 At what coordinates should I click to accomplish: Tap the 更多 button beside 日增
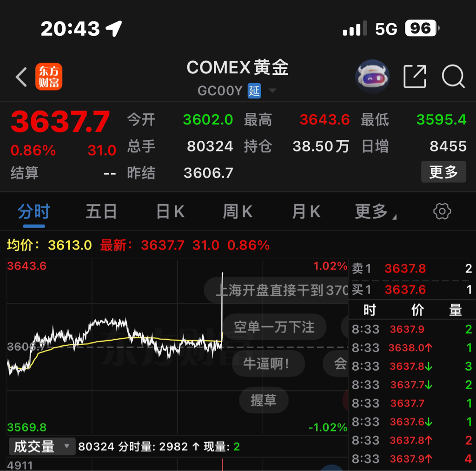(x=443, y=172)
